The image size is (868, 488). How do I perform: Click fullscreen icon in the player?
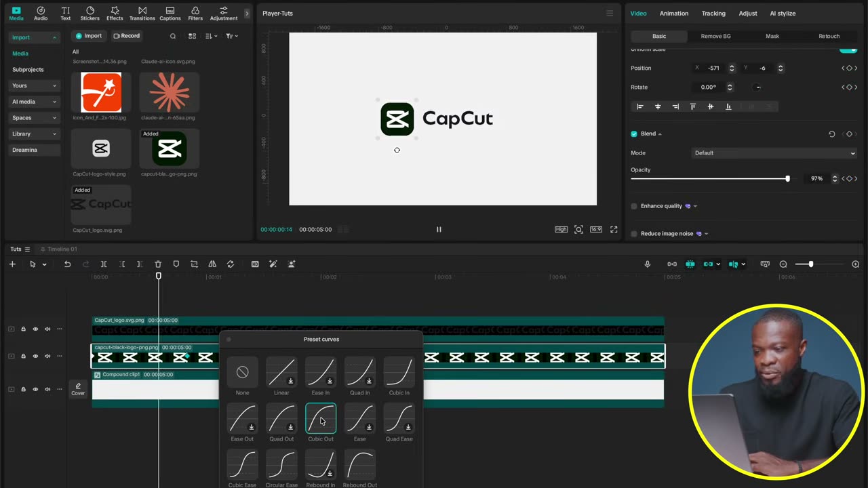coord(614,230)
